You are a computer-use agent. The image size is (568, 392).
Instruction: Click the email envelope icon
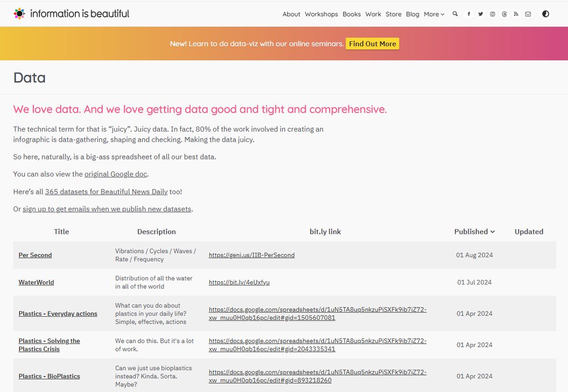click(528, 14)
